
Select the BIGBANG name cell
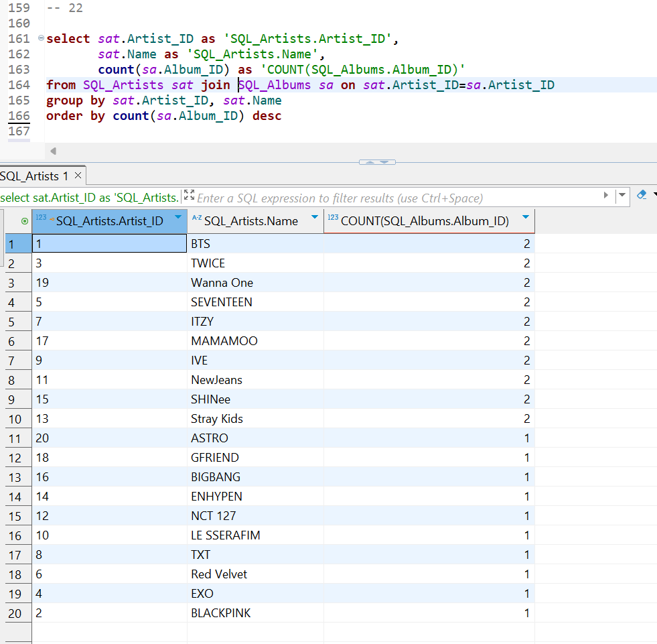[255, 476]
